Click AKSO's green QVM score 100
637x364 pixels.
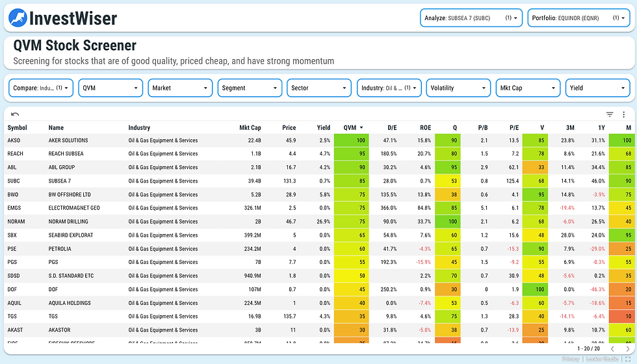click(352, 140)
